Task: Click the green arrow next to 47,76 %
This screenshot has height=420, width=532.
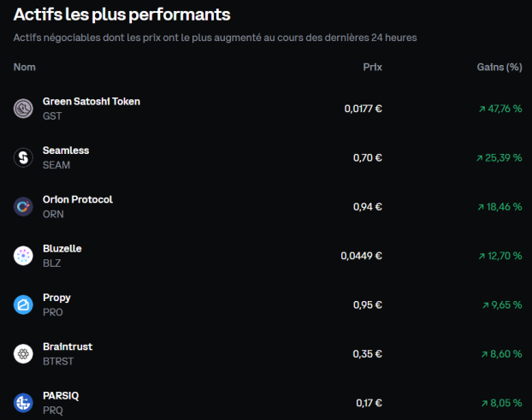Action: coord(482,109)
